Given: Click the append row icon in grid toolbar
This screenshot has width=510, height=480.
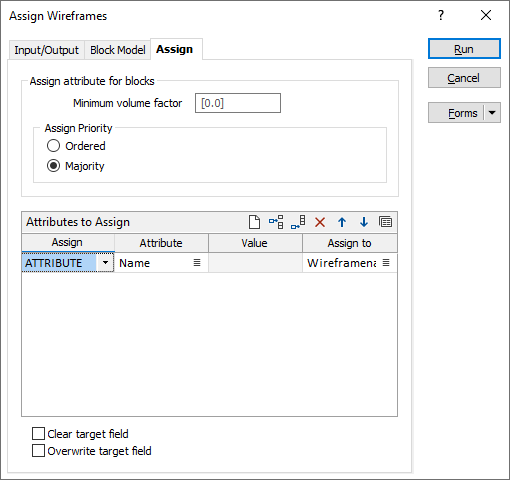Looking at the screenshot, I should pos(298,222).
